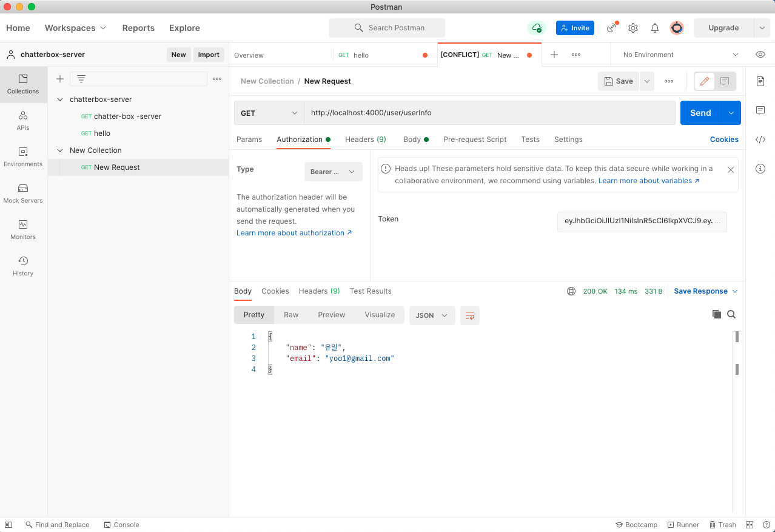Viewport: 775px width, 532px height.
Task: Open the Workspaces menu
Action: 75,28
